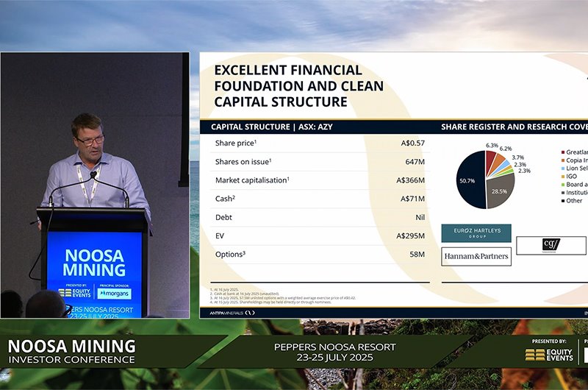Image resolution: width=588 pixels, height=390 pixels.
Task: Click the Lion Sel legend color swatch
Action: [563, 169]
